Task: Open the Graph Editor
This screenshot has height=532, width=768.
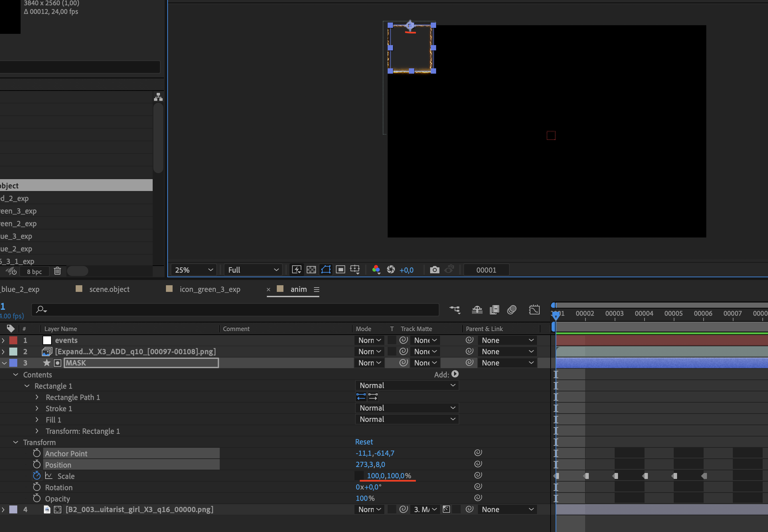Action: (534, 310)
